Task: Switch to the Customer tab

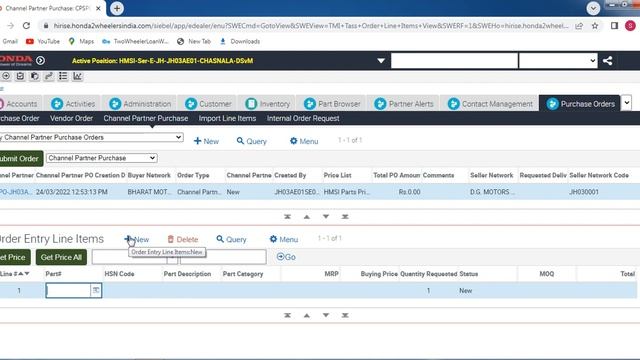Action: (x=208, y=104)
